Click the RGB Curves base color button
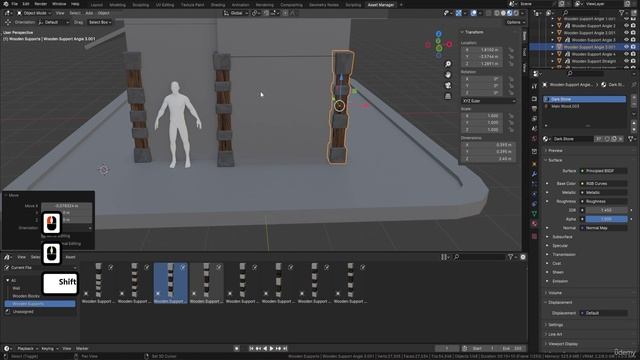Viewport: 640px width, 360px height. tap(604, 184)
